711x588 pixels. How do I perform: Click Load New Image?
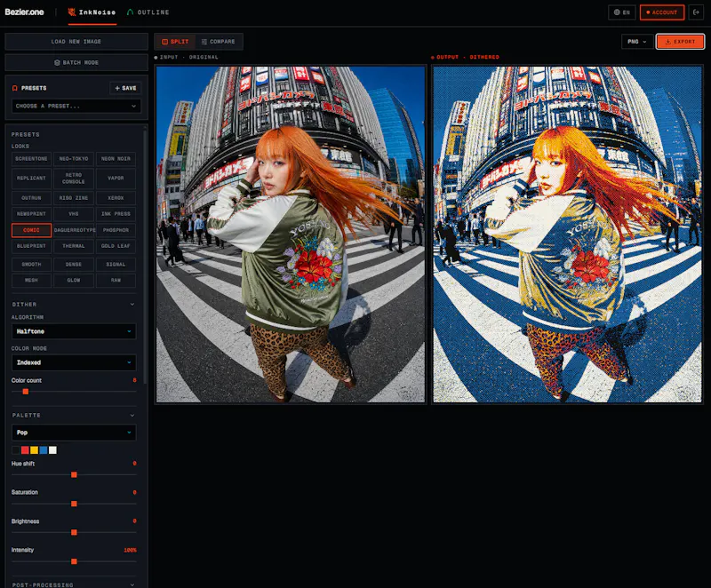76,41
